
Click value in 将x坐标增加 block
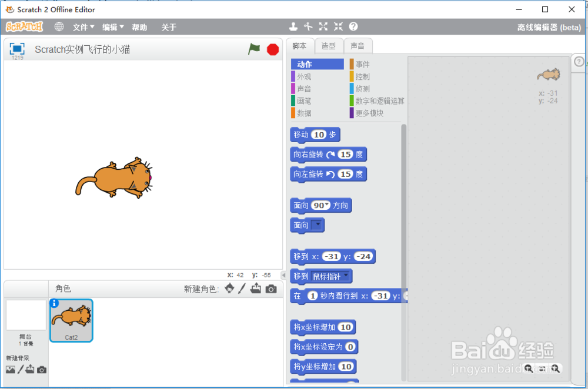[345, 327]
